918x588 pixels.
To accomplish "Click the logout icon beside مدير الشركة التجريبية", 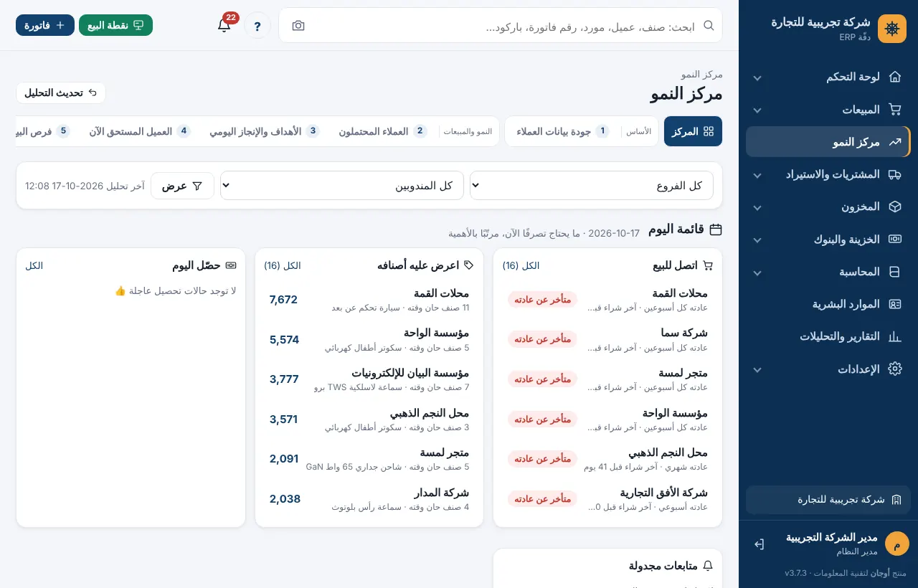I will (x=760, y=544).
